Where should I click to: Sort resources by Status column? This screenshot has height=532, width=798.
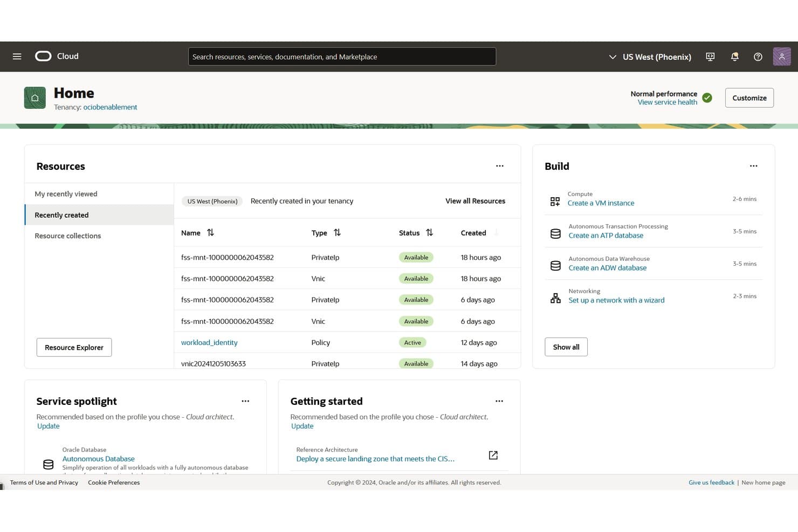click(429, 232)
